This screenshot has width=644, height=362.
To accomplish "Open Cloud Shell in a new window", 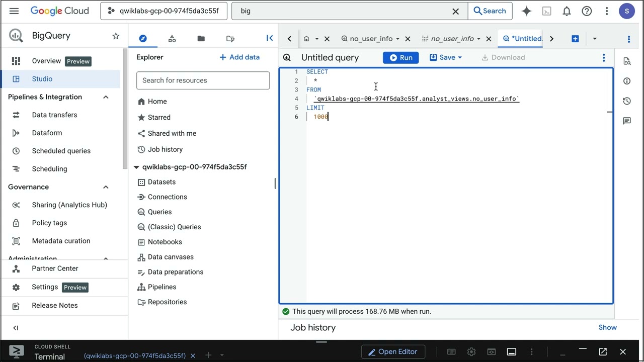I will [603, 352].
